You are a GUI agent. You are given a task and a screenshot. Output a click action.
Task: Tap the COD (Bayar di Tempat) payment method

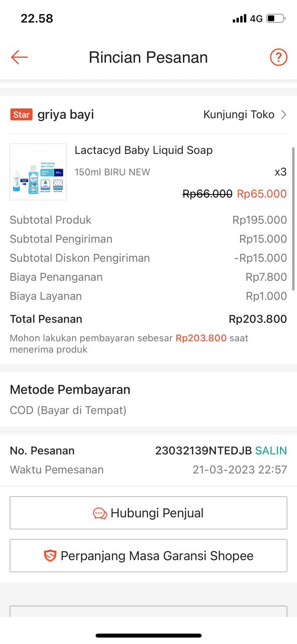point(68,410)
